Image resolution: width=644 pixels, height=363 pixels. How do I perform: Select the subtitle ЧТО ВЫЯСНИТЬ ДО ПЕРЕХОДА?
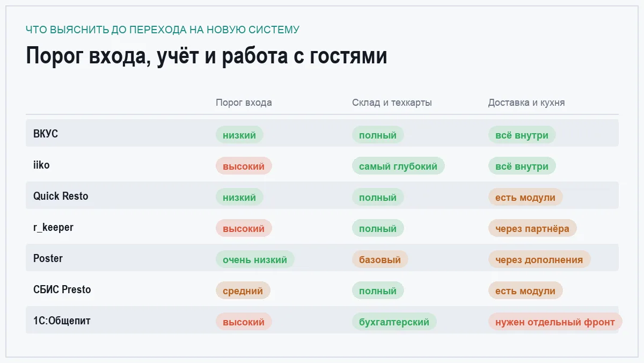pyautogui.click(x=163, y=30)
